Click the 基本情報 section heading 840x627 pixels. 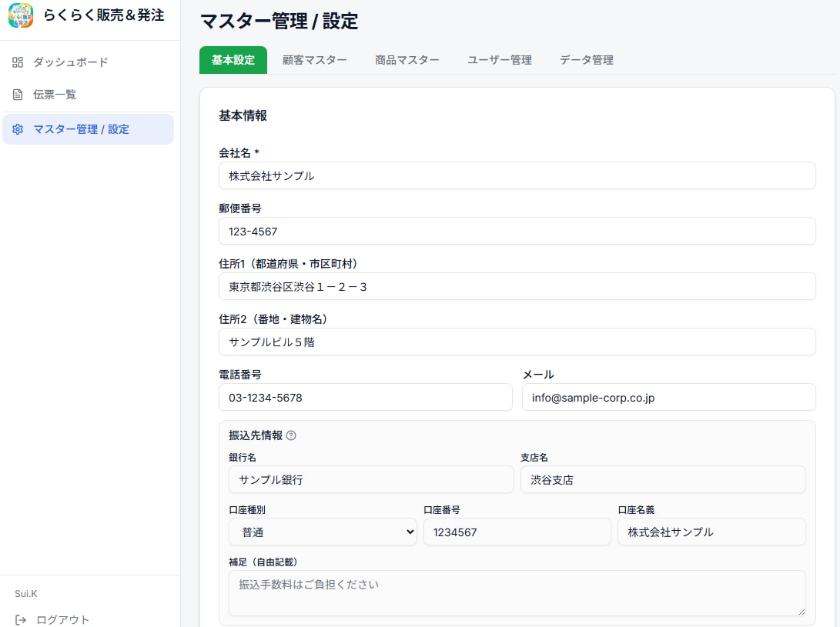(243, 115)
